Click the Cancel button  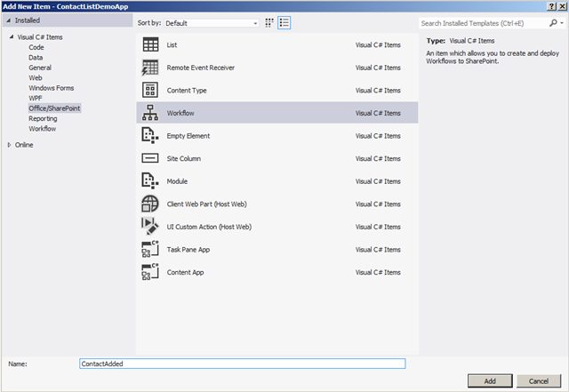click(x=539, y=380)
